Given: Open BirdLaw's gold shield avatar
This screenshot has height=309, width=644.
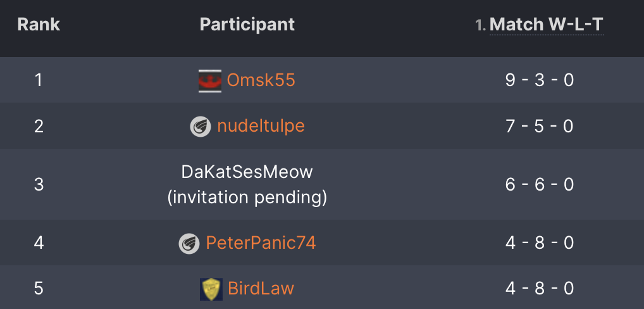Looking at the screenshot, I should point(211,289).
